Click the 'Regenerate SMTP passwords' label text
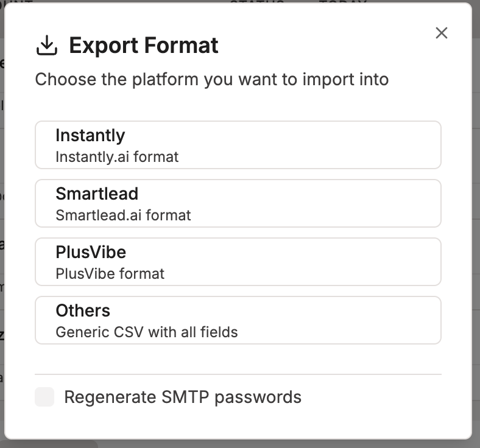Viewport: 480px width, 448px height. [x=183, y=397]
